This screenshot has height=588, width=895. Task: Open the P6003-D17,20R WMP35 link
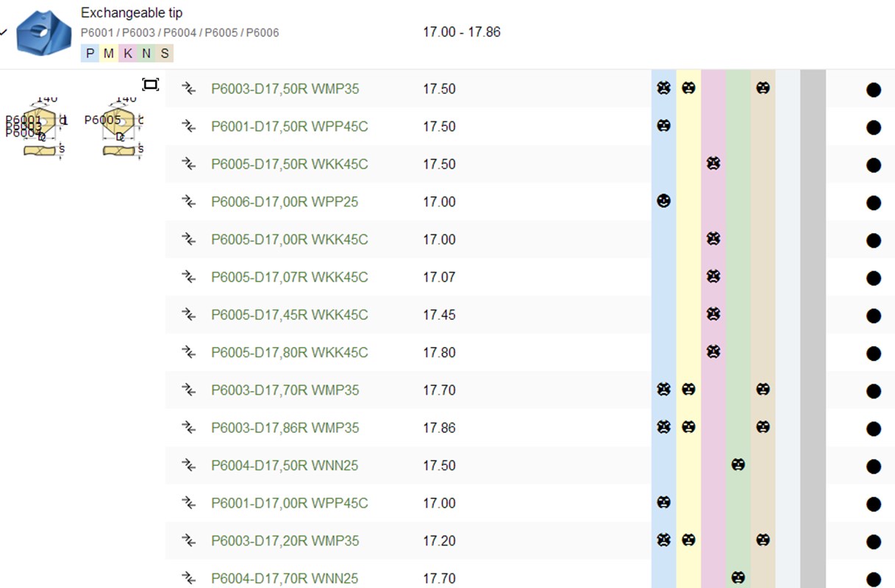[285, 541]
